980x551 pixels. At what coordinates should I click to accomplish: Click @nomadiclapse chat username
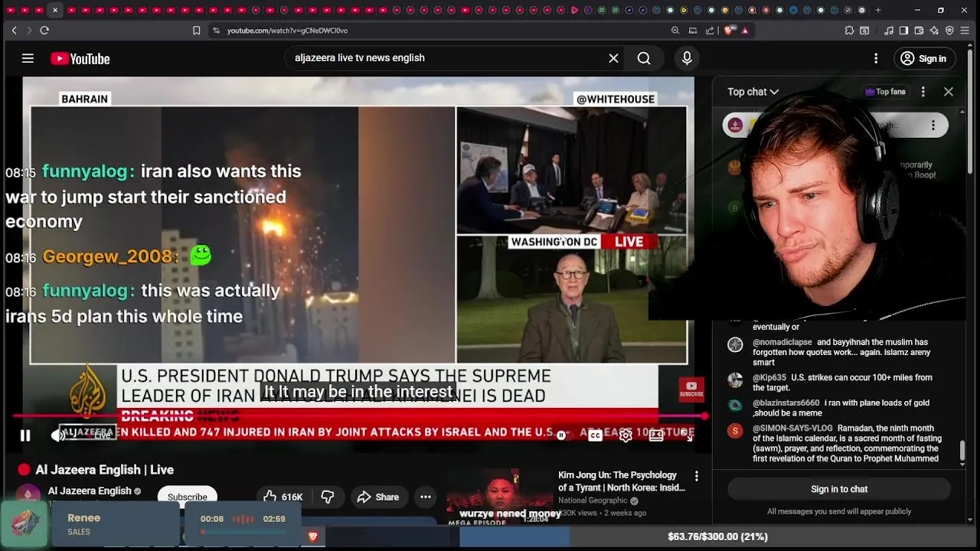[x=782, y=342]
